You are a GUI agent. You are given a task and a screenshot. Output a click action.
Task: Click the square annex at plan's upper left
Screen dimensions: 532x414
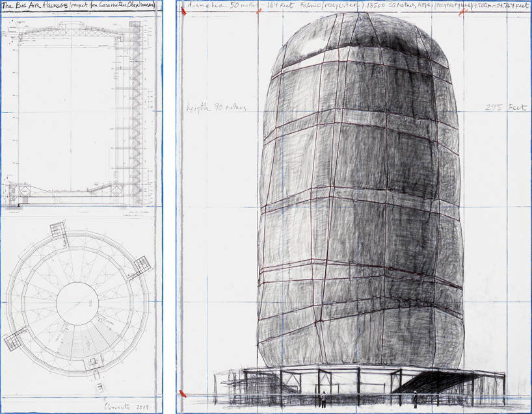[x=59, y=228]
